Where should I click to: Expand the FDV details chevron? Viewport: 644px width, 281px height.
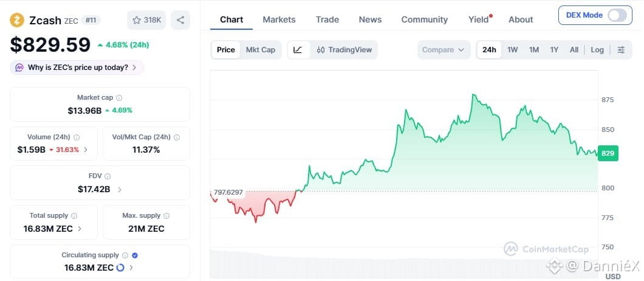pyautogui.click(x=120, y=190)
